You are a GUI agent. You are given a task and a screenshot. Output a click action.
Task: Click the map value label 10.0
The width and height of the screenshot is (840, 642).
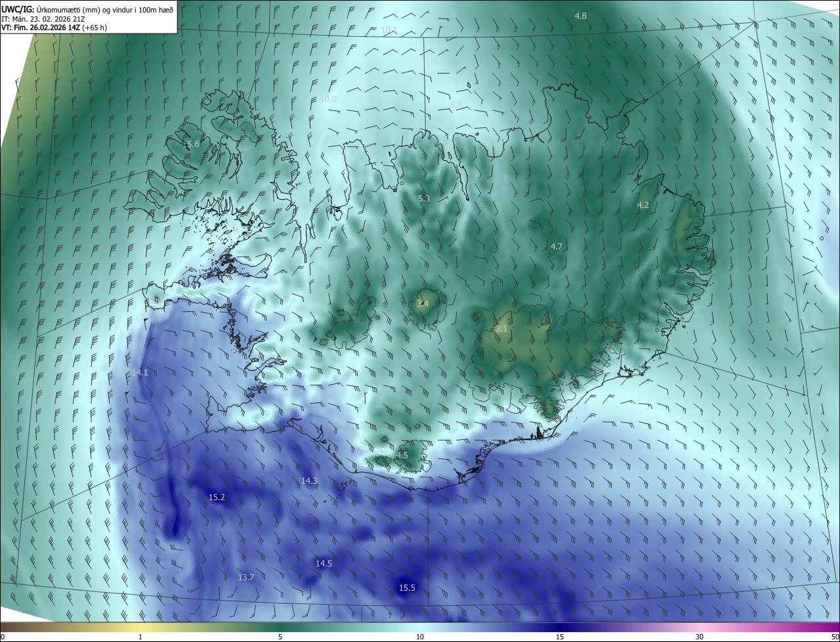click(328, 99)
